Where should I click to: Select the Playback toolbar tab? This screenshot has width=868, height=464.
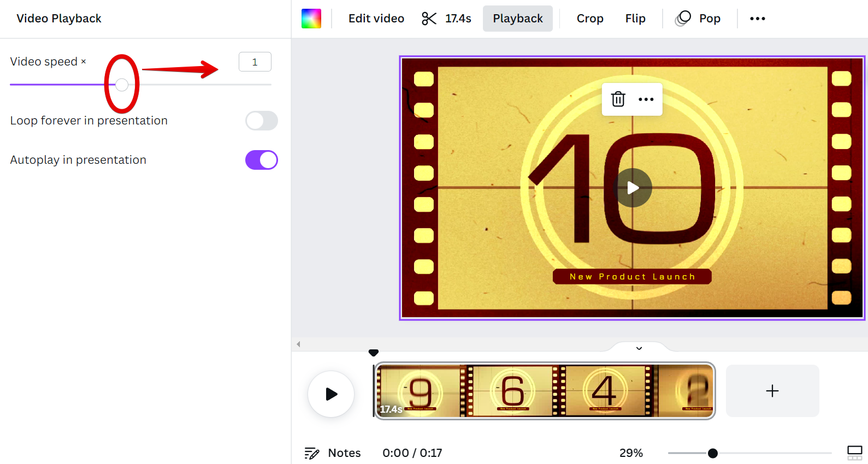517,19
